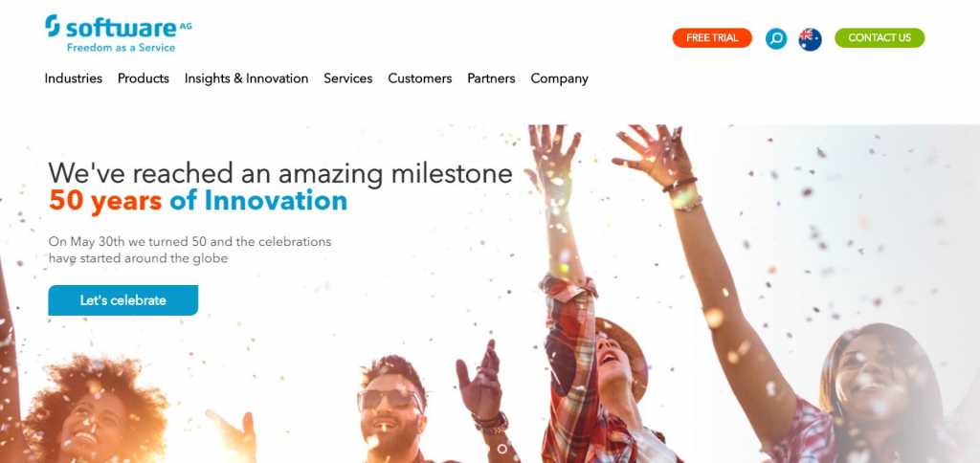Image resolution: width=980 pixels, height=463 pixels.
Task: Open the search magnifier icon
Action: [776, 38]
